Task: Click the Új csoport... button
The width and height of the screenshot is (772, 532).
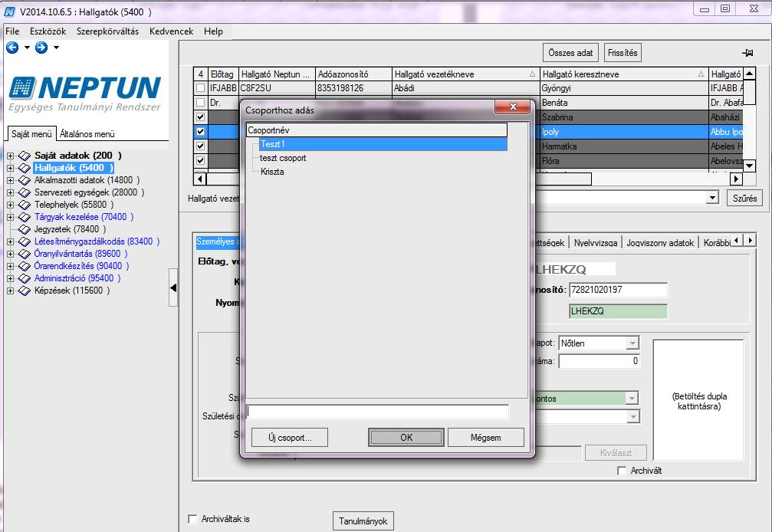Action: tap(290, 438)
